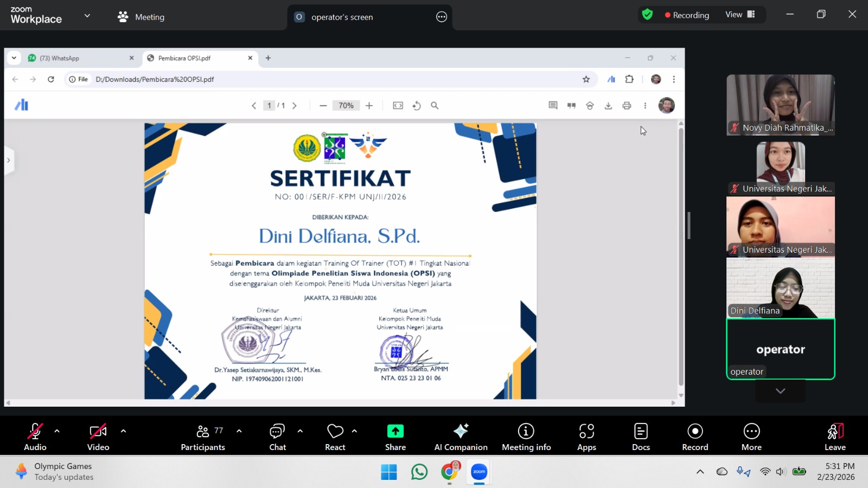Viewport: 868px width, 488px height.
Task: Click the shared PDF's vertical scrollbar
Action: 681,255
